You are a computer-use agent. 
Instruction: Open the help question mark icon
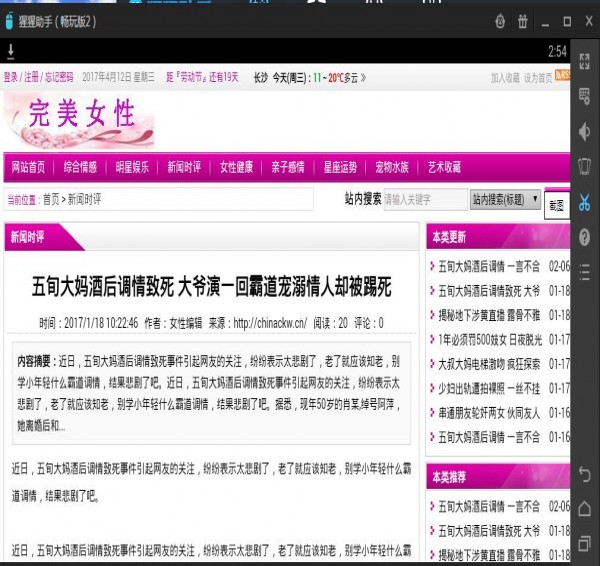(x=584, y=237)
